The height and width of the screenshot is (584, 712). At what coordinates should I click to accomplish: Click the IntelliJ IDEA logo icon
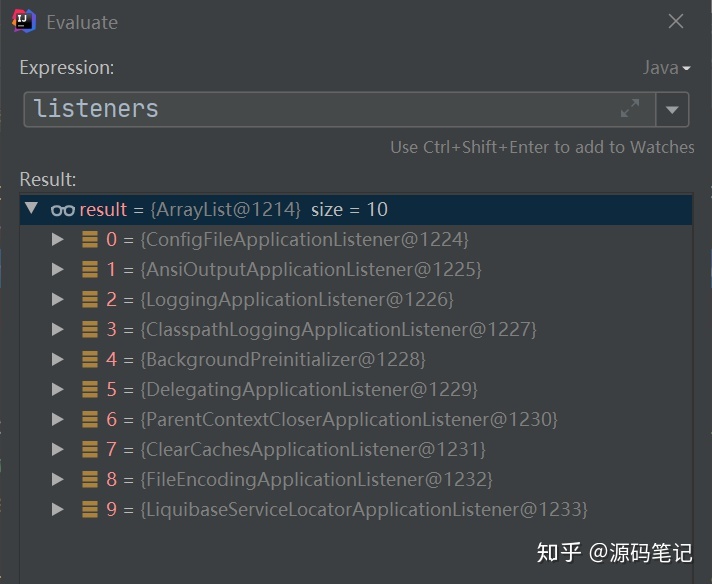24,21
